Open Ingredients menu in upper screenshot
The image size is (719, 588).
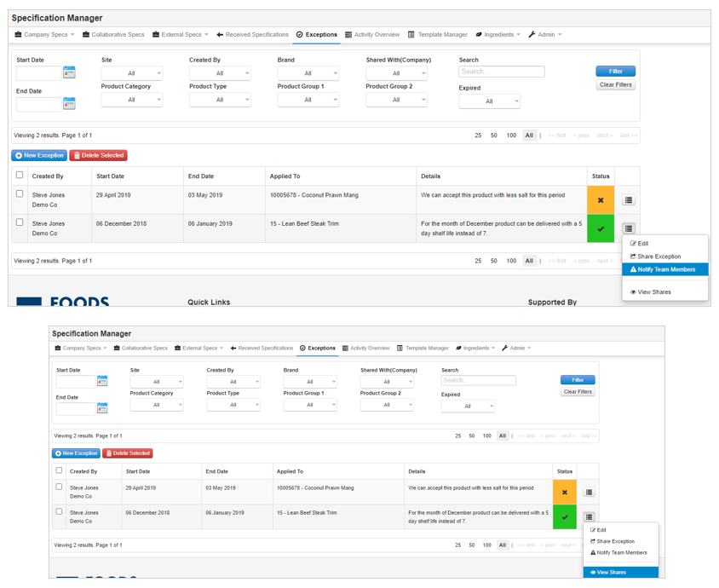(498, 35)
